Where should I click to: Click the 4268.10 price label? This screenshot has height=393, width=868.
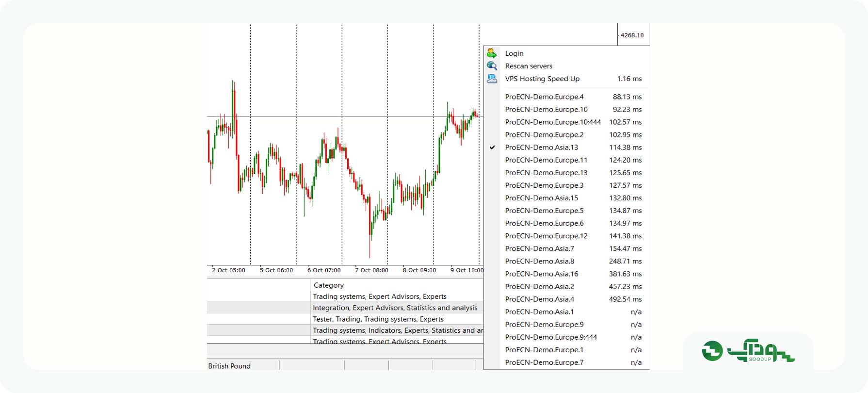click(x=632, y=35)
